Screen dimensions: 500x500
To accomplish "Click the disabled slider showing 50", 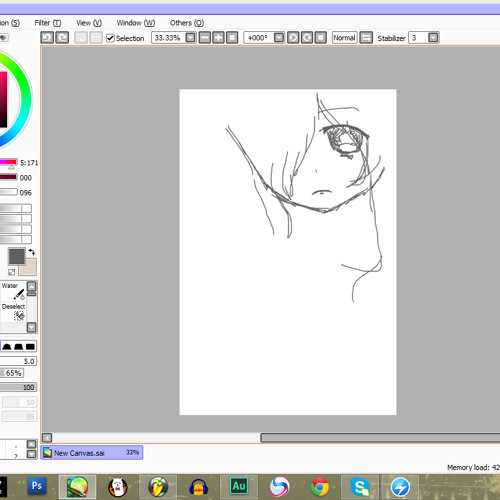I will (19, 402).
